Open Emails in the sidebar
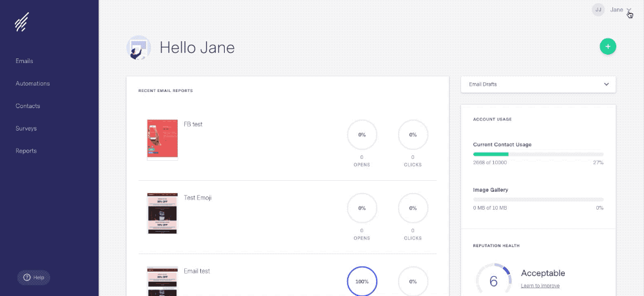 (24, 61)
